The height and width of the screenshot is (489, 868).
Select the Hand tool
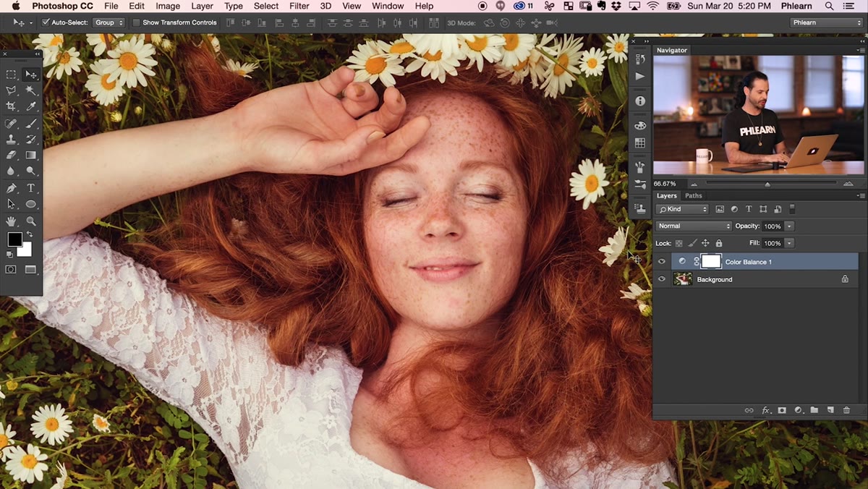pyautogui.click(x=12, y=221)
